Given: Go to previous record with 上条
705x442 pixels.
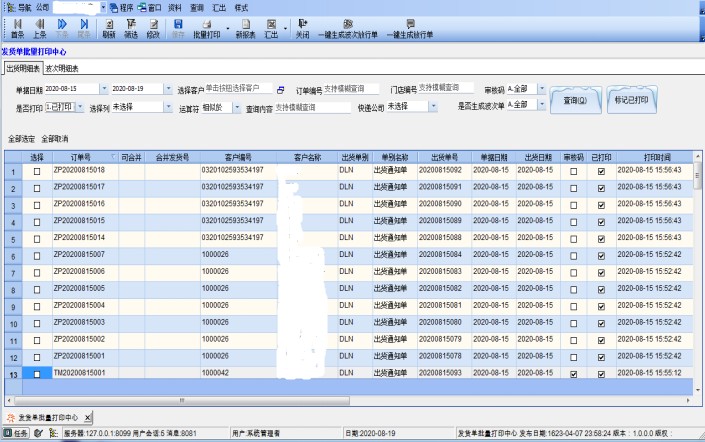Looking at the screenshot, I should [x=40, y=29].
